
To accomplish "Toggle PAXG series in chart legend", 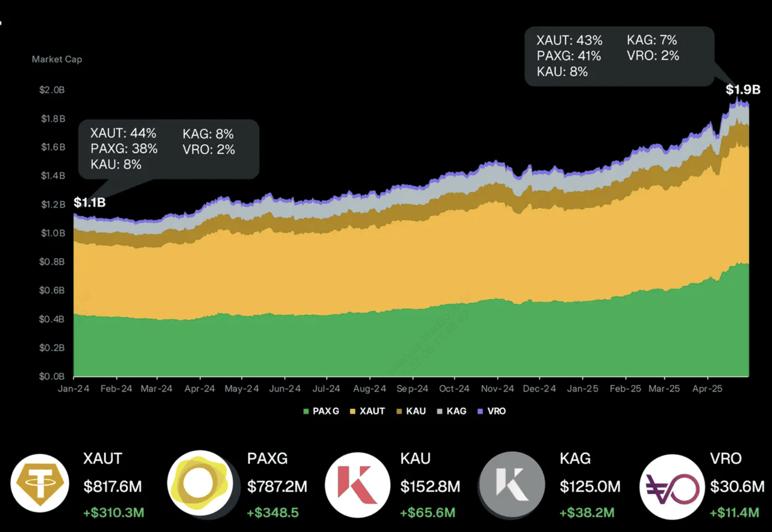I will (x=321, y=411).
